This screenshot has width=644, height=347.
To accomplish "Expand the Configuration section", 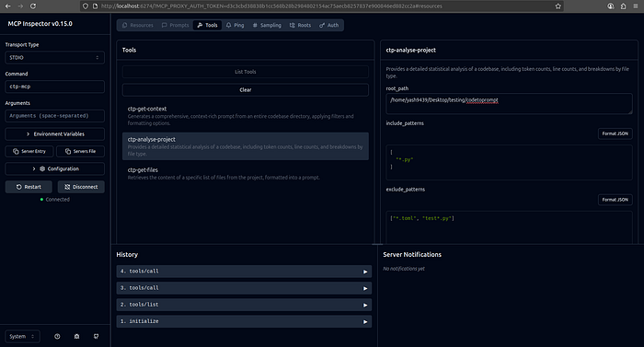I will coord(54,169).
